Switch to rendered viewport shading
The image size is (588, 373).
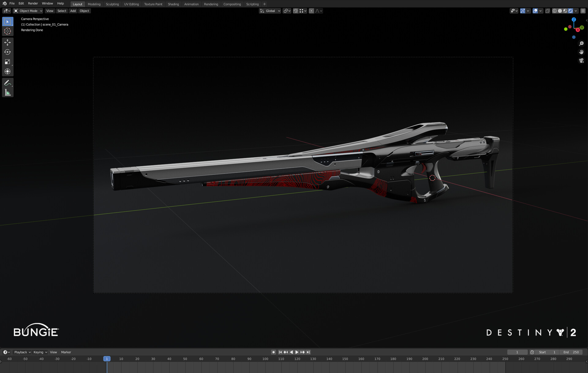(x=571, y=11)
